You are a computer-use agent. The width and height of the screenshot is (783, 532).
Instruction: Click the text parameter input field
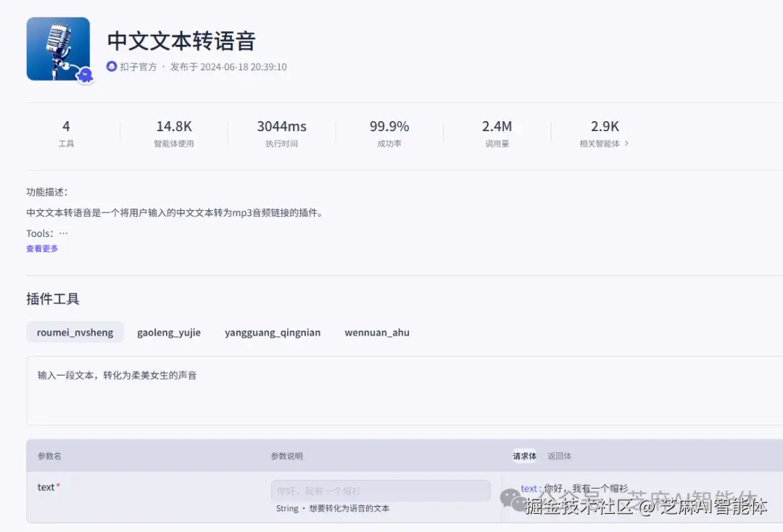(381, 491)
